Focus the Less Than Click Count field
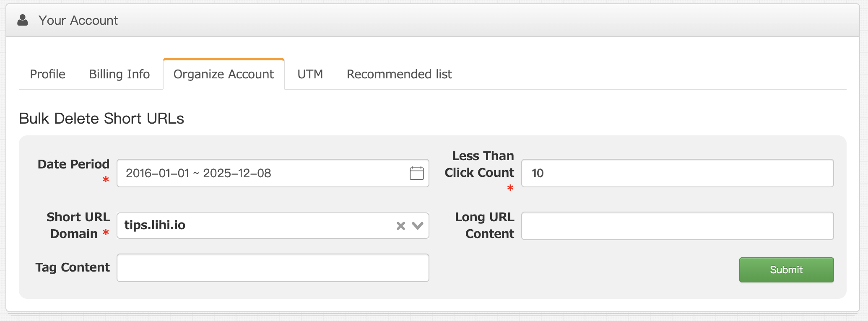 pos(677,173)
